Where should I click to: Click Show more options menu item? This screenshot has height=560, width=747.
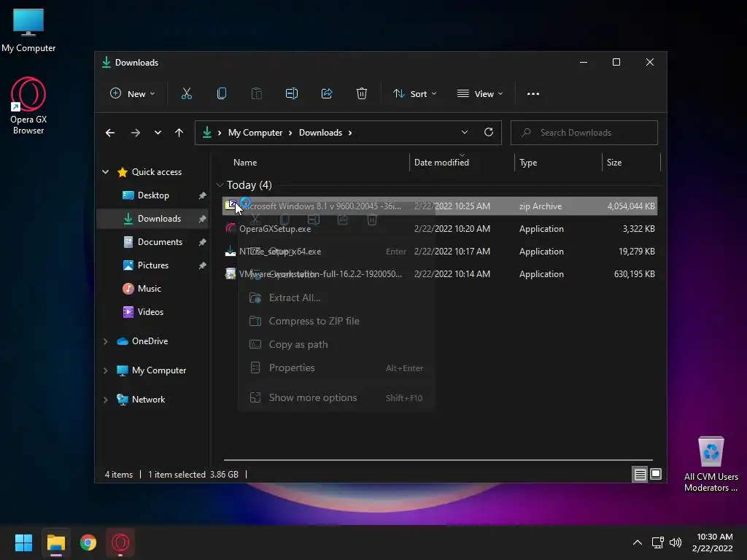(336, 397)
